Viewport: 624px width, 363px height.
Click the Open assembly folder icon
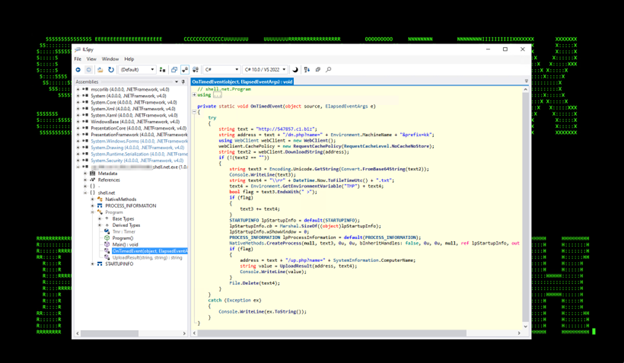click(x=100, y=70)
